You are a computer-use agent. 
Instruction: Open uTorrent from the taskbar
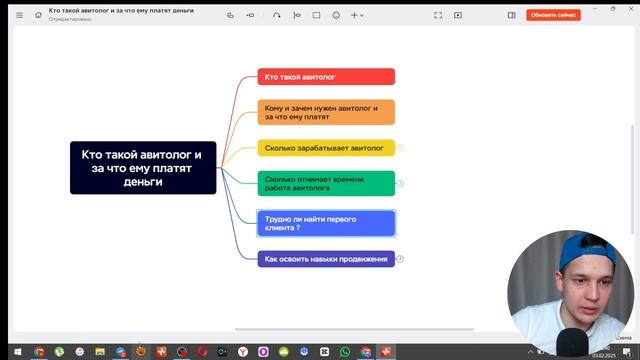pyautogui.click(x=59, y=351)
